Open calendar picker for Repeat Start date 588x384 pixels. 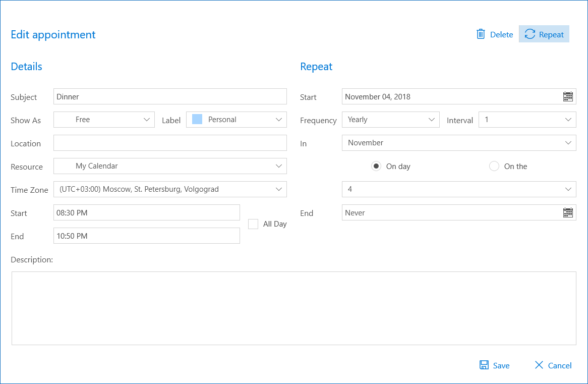568,96
